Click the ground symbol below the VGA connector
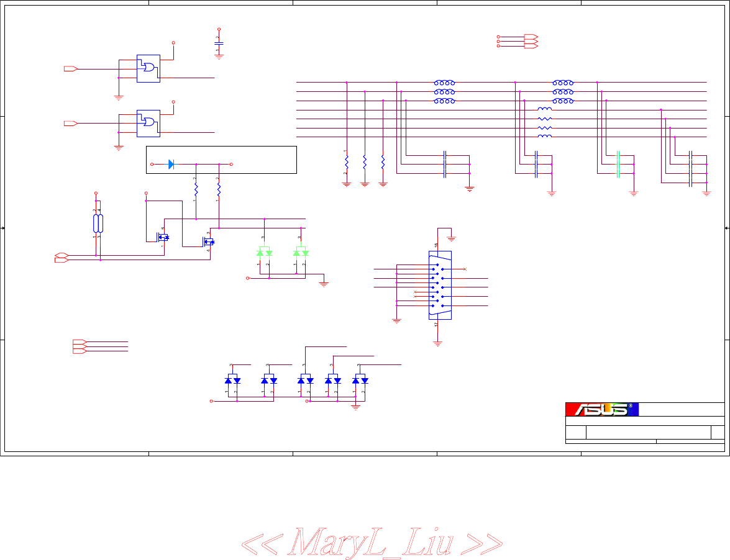 pos(437,344)
